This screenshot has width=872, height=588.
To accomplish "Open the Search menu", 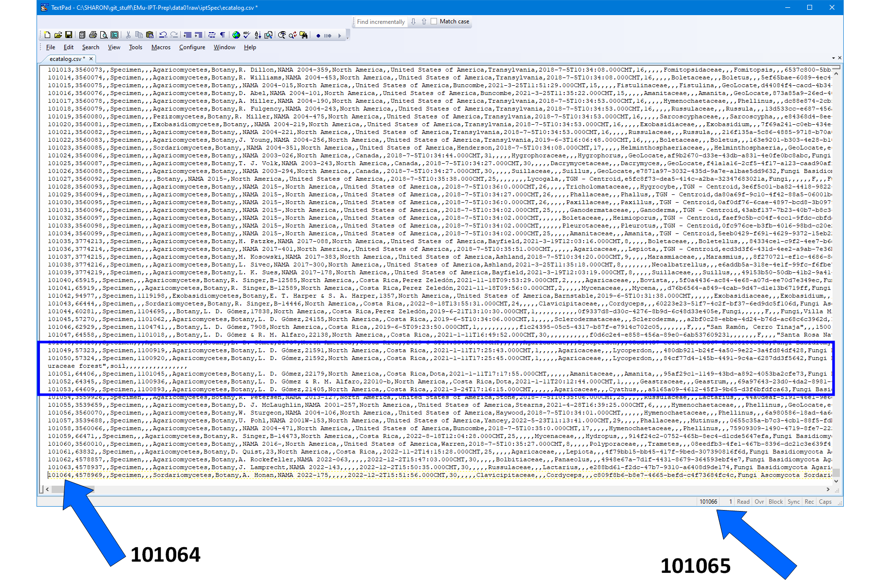I will pyautogui.click(x=91, y=47).
